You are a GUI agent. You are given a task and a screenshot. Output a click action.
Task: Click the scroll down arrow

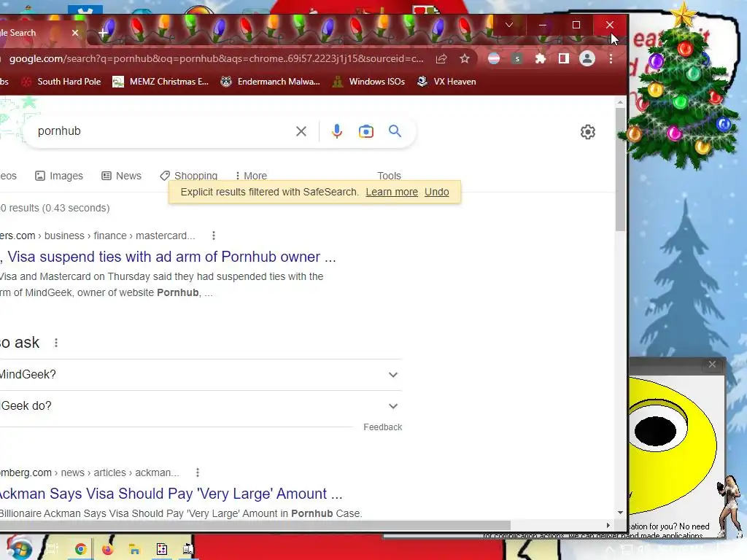[620, 513]
